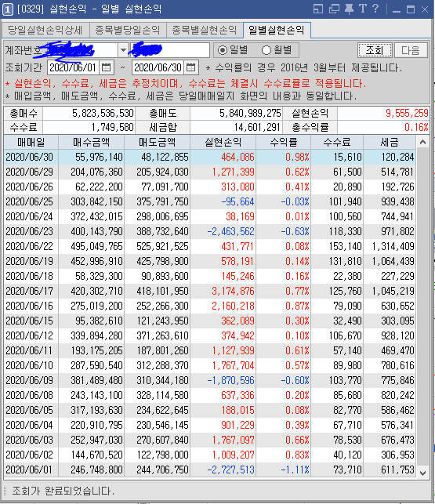Click scrollbar down arrow in table
The image size is (435, 504).
click(422, 473)
